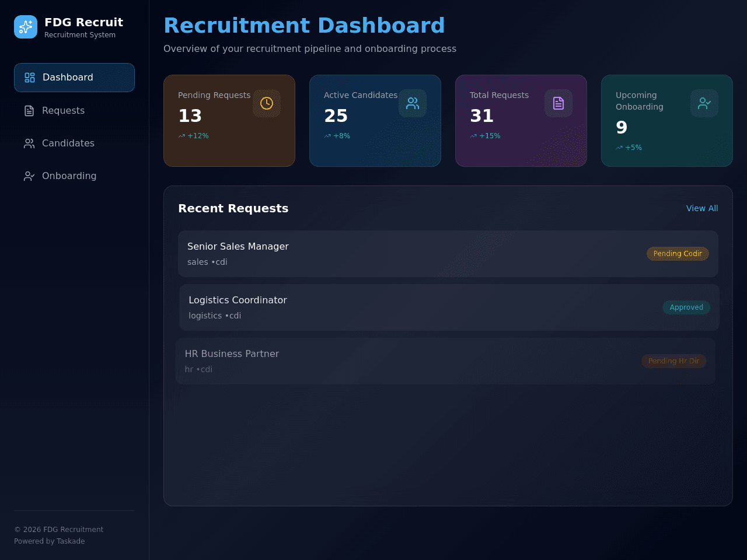
Task: Click the FDG Recruit sparkle logo icon
Action: (26, 27)
